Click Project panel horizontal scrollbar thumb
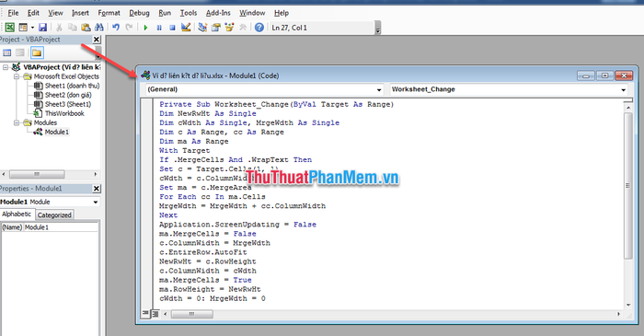Screen dimensions: 644x336 coord(37,174)
